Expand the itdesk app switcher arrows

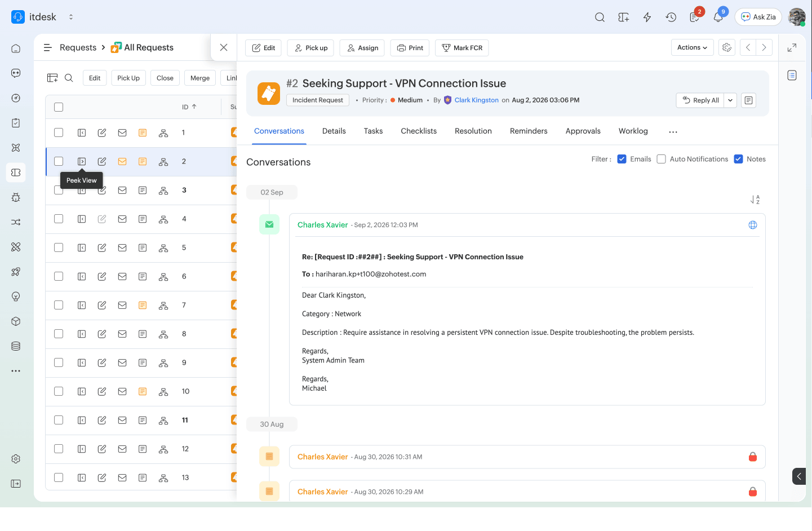coord(71,17)
